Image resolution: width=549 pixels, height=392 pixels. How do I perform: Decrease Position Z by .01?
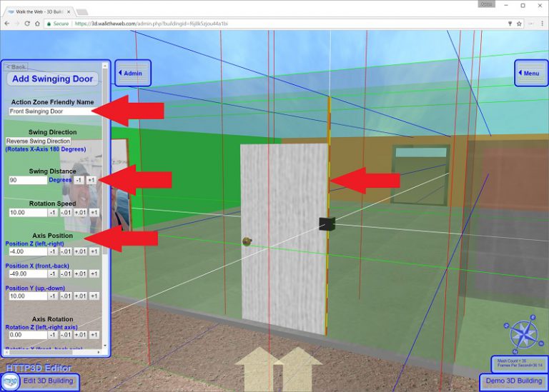(x=66, y=251)
